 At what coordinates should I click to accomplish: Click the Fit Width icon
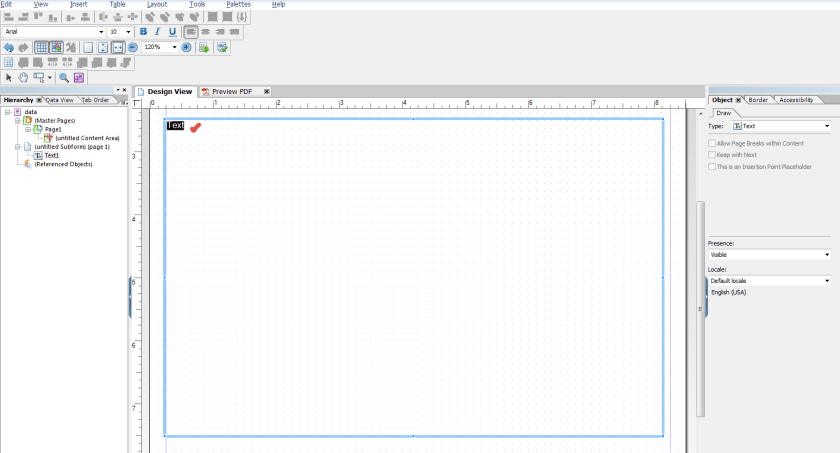pyautogui.click(x=118, y=48)
